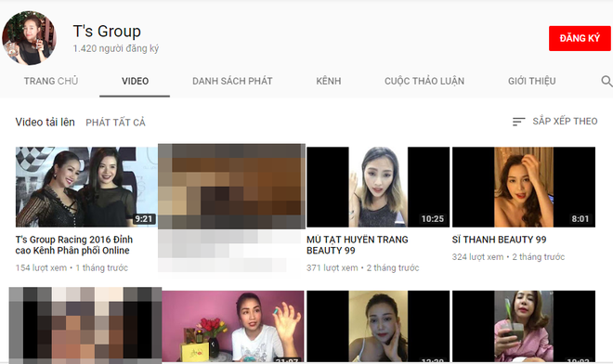Open MÙ TẠT HUYỀN TRANG BEAUTY 99 title
Image resolution: width=613 pixels, height=364 pixels.
click(358, 245)
